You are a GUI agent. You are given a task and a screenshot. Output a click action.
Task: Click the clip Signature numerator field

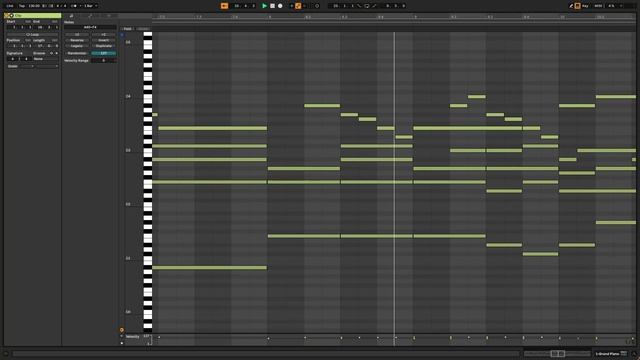click(13, 59)
